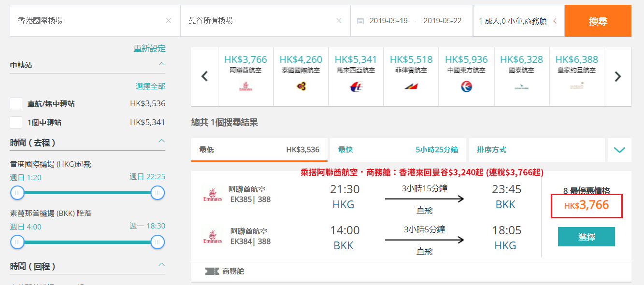Click the BKK arrival slider's 週一 18:30 handle
Image resolution: width=644 pixels, height=285 pixels.
(157, 242)
